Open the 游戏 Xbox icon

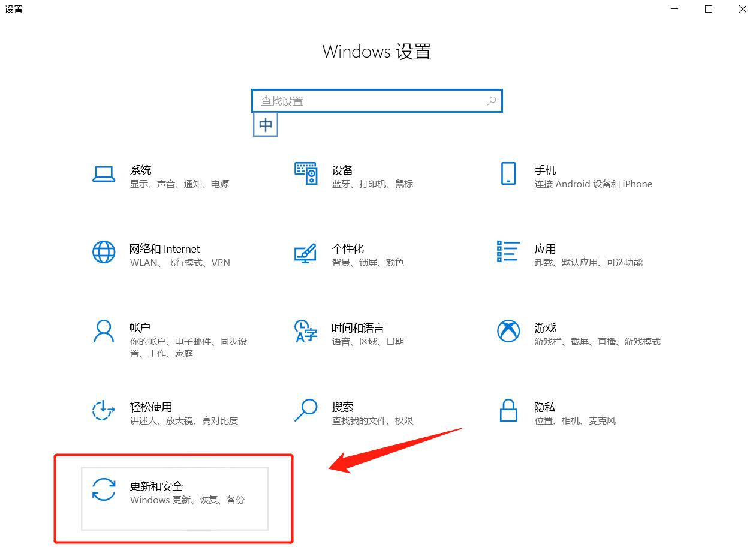click(x=508, y=331)
